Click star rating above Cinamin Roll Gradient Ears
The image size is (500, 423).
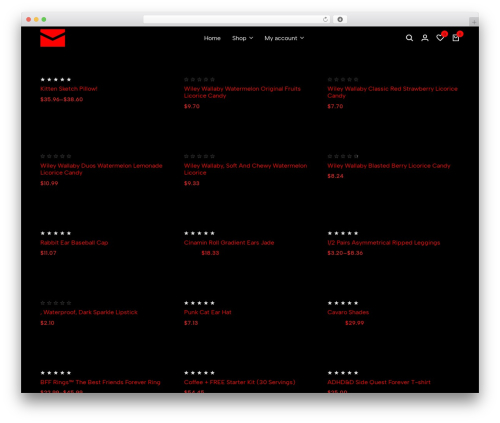click(x=199, y=233)
